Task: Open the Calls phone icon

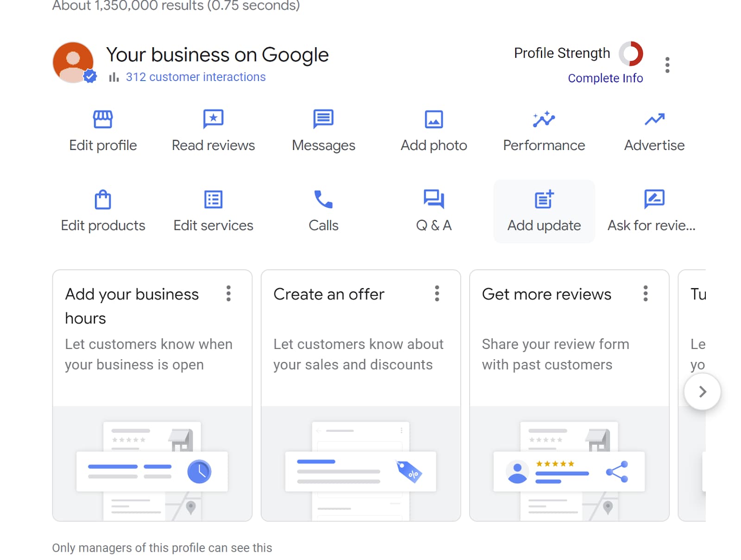Action: (x=323, y=200)
